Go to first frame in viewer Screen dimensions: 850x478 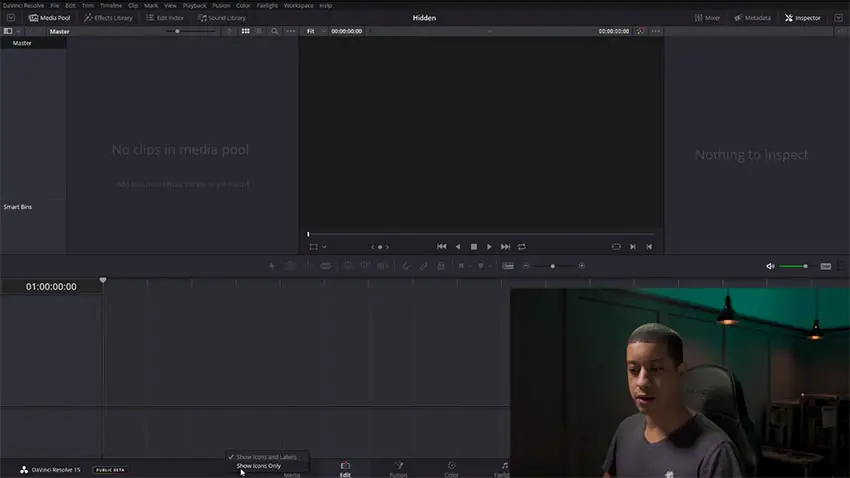pyautogui.click(x=442, y=247)
